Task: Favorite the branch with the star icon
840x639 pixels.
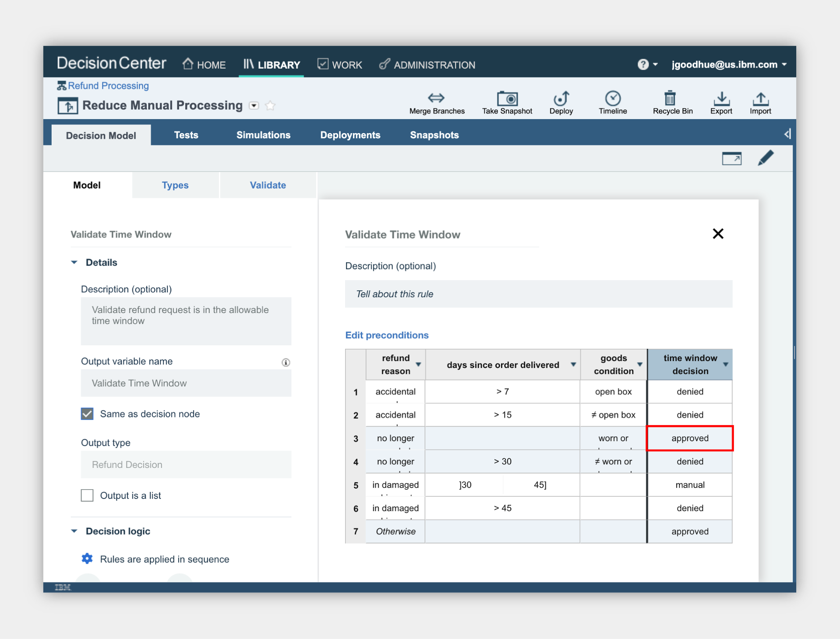Action: coord(271,105)
